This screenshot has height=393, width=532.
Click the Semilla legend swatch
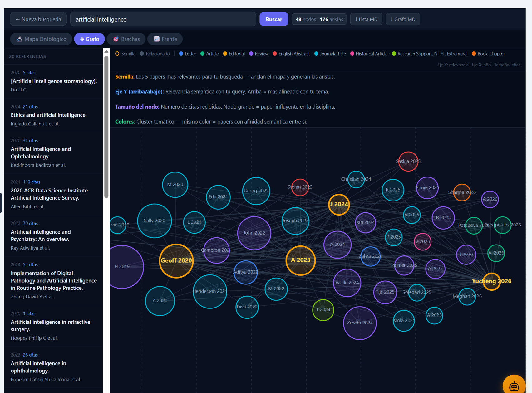(x=117, y=54)
